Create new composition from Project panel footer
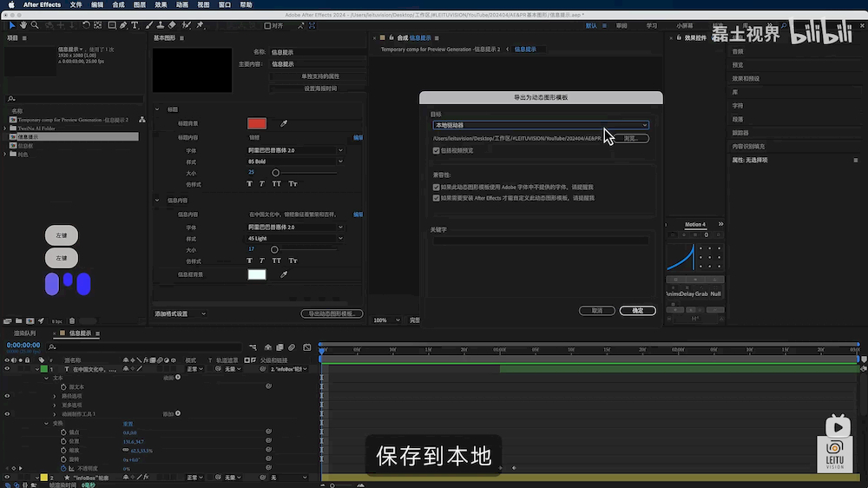The width and height of the screenshot is (868, 488). click(30, 320)
